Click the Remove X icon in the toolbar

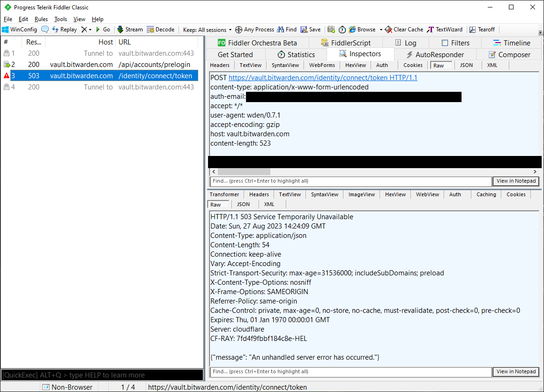84,30
